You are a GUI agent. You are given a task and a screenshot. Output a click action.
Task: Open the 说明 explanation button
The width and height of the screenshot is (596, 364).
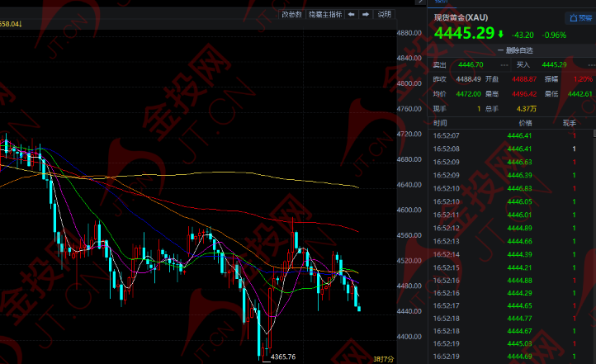click(385, 14)
